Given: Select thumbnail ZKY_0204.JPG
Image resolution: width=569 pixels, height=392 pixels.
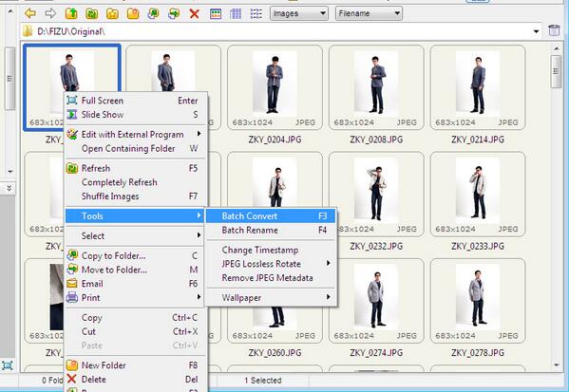Looking at the screenshot, I should coord(275,87).
